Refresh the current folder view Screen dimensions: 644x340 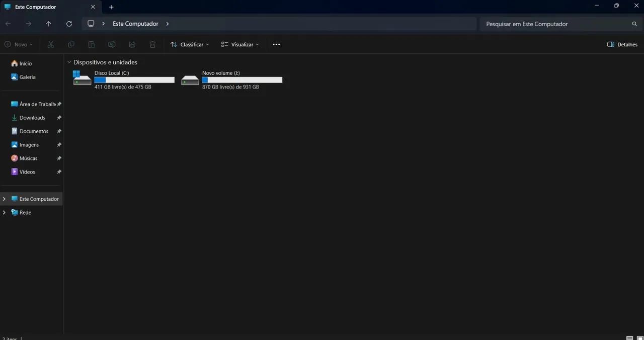[69, 24]
